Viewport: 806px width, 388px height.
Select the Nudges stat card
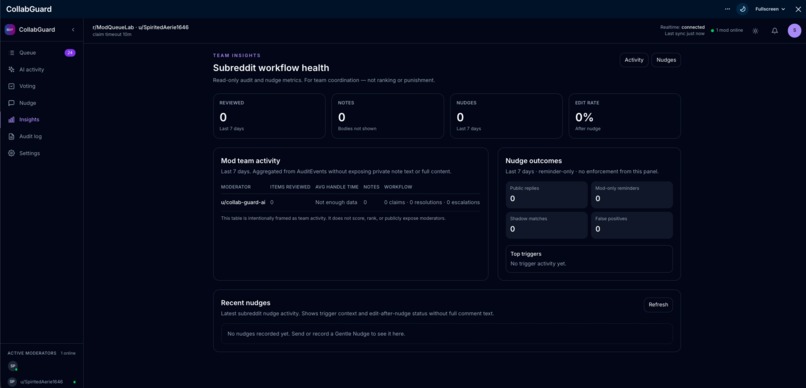pyautogui.click(x=506, y=116)
